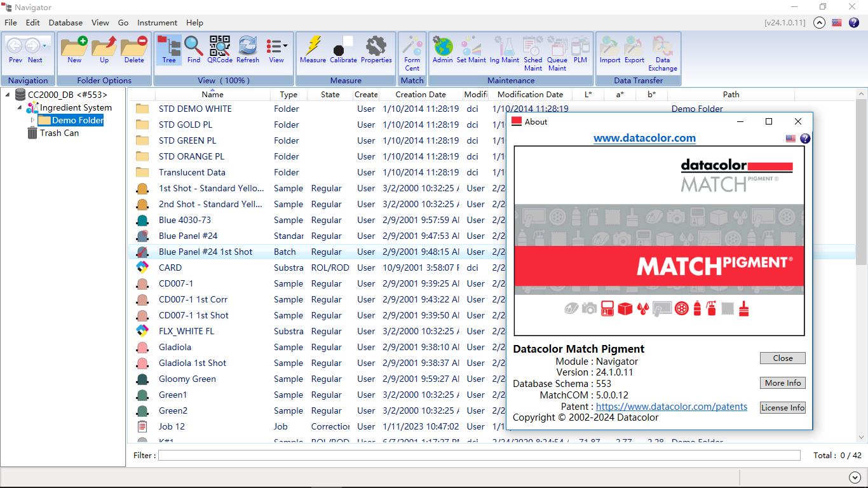
Task: Go to Prev navigation arrow
Action: [x=15, y=50]
